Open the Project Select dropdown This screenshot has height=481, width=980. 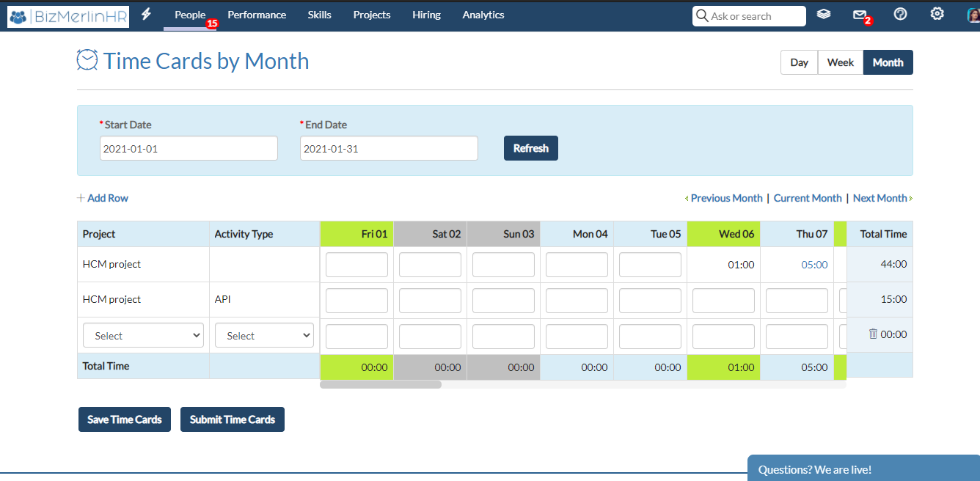point(142,335)
